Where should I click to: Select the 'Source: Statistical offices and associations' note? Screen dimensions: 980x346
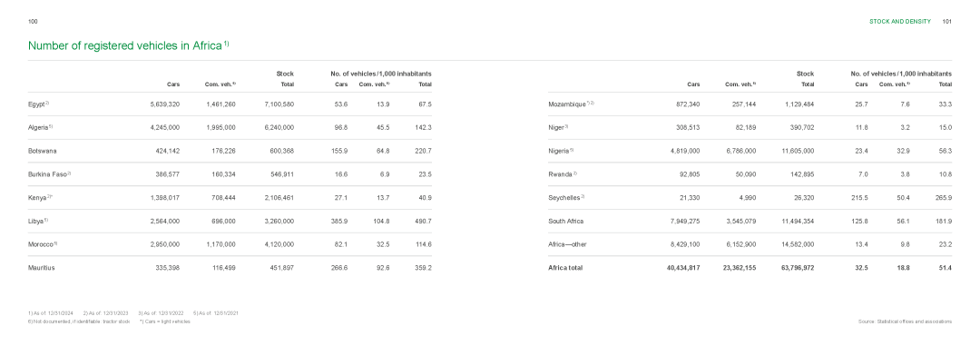(905, 321)
